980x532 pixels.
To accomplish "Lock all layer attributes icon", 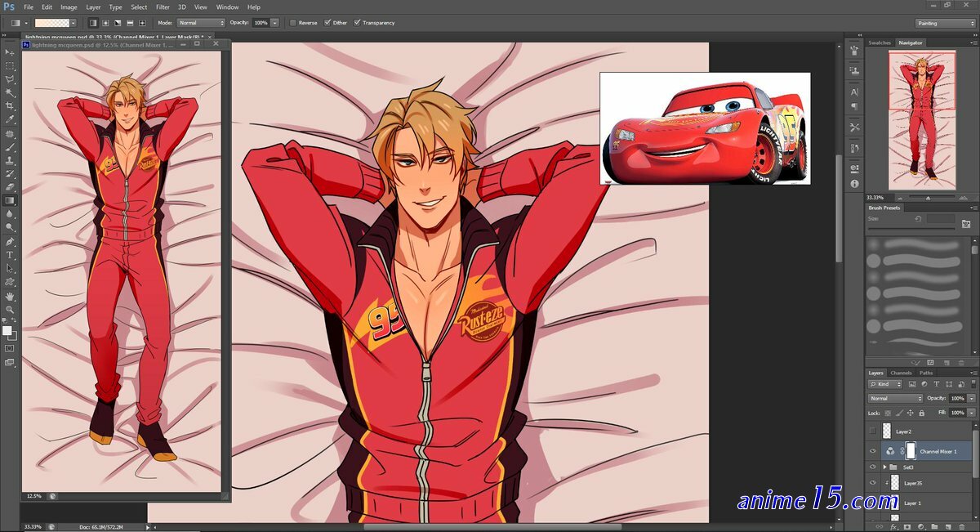I will [x=921, y=413].
